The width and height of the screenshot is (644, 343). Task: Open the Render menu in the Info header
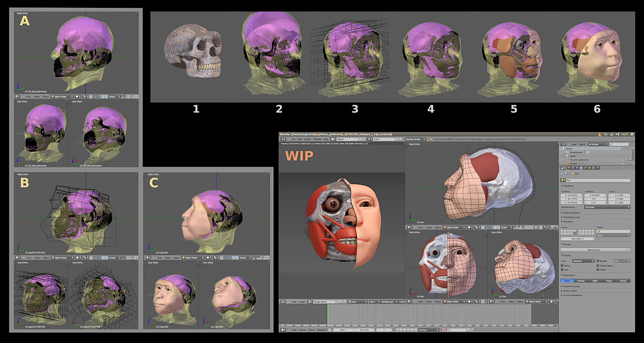coord(308,139)
